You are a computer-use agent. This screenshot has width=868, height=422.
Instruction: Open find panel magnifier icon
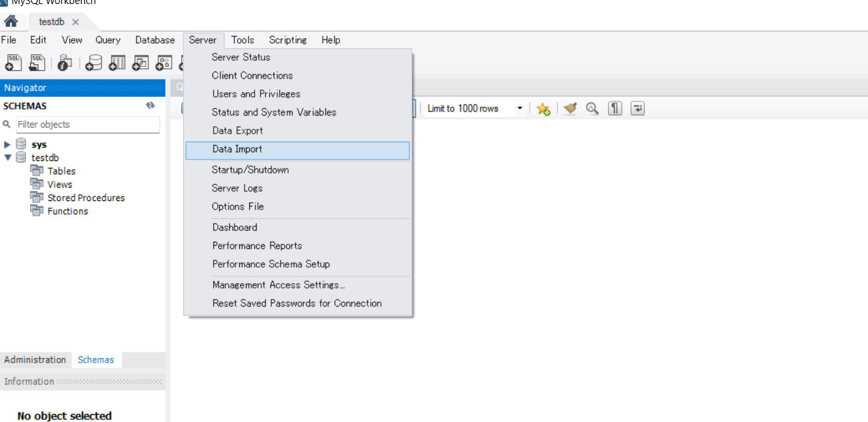(x=592, y=108)
